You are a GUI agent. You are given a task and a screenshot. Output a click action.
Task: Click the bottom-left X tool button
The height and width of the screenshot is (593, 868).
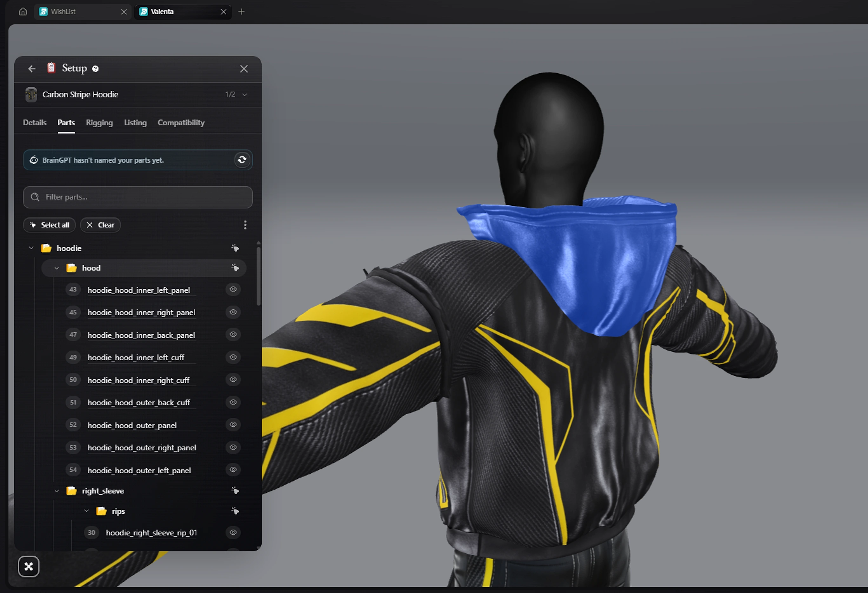(29, 566)
